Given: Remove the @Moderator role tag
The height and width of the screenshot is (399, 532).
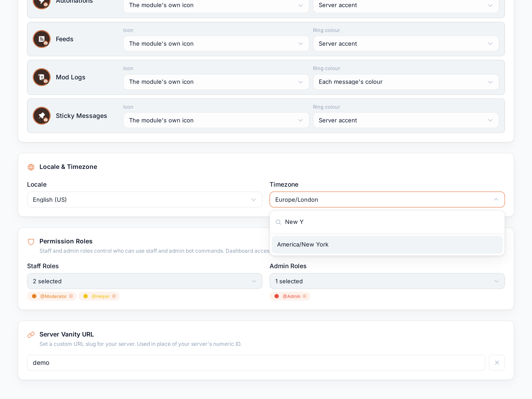Looking at the screenshot, I should click(71, 296).
